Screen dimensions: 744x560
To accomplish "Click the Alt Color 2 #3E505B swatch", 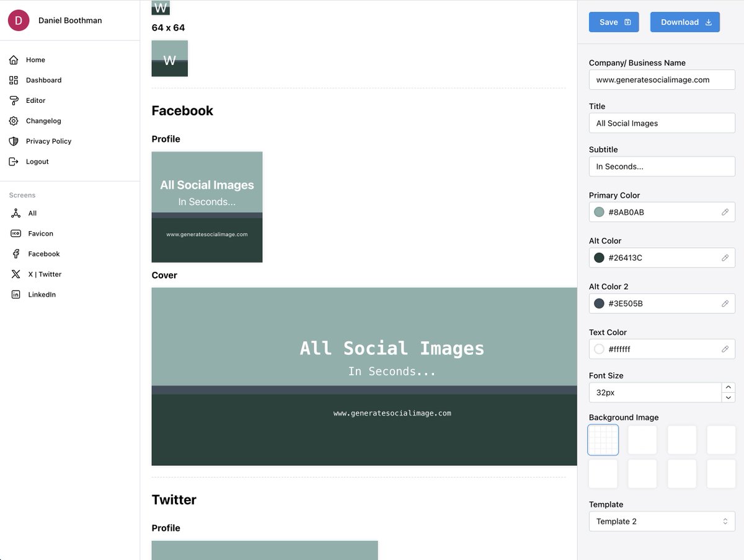I will pyautogui.click(x=599, y=304).
